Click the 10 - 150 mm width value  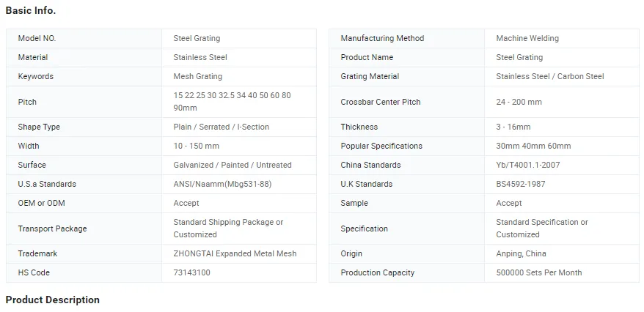(196, 146)
